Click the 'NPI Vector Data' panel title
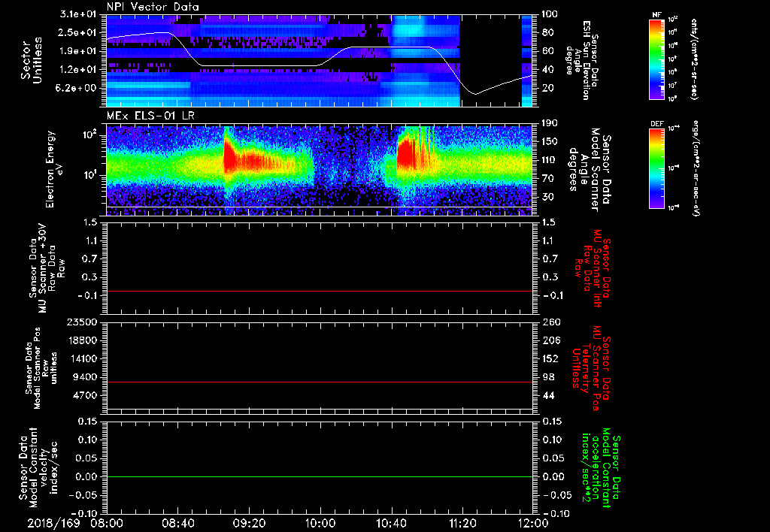 (x=153, y=7)
